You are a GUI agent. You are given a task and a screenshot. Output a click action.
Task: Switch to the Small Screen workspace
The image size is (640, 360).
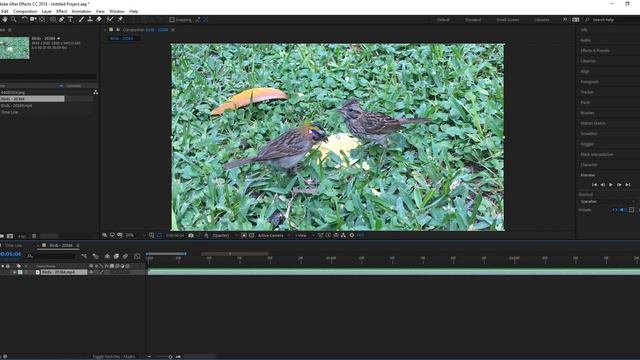[508, 20]
